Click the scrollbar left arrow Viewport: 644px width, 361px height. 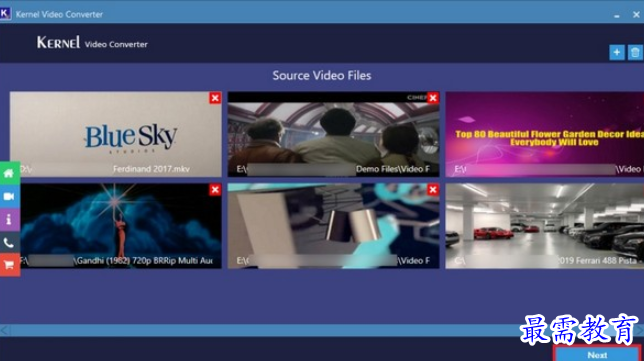coord(5,330)
